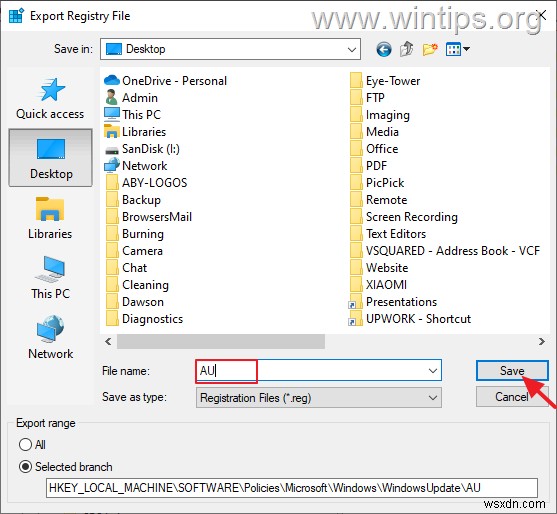Viewport: 557px width, 514px height.
Task: Select the UPWORK - Shortcut item
Action: click(410, 319)
